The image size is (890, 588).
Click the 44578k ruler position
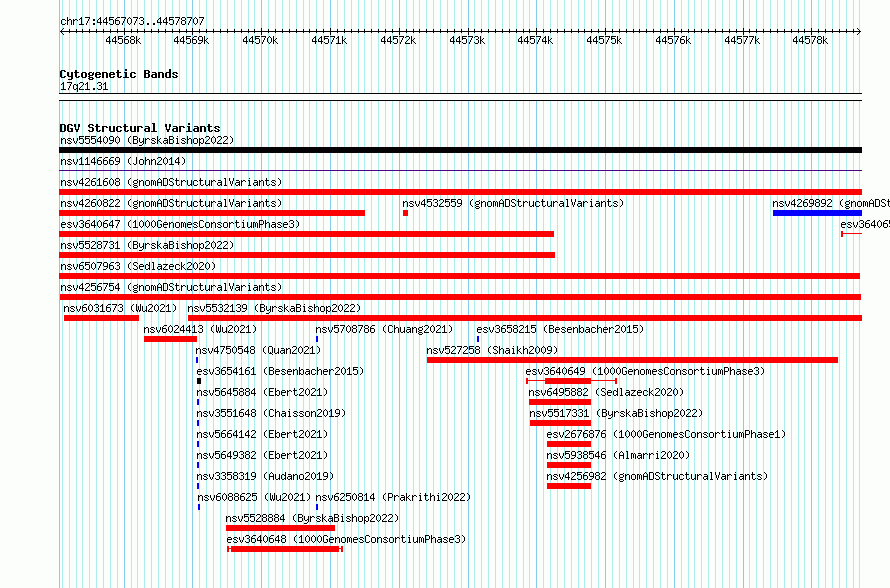tap(810, 40)
